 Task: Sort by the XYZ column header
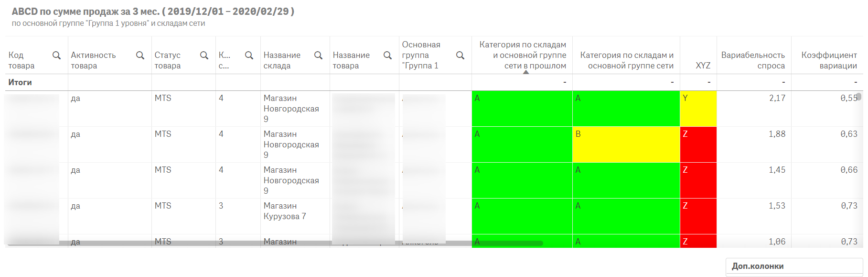coord(702,66)
